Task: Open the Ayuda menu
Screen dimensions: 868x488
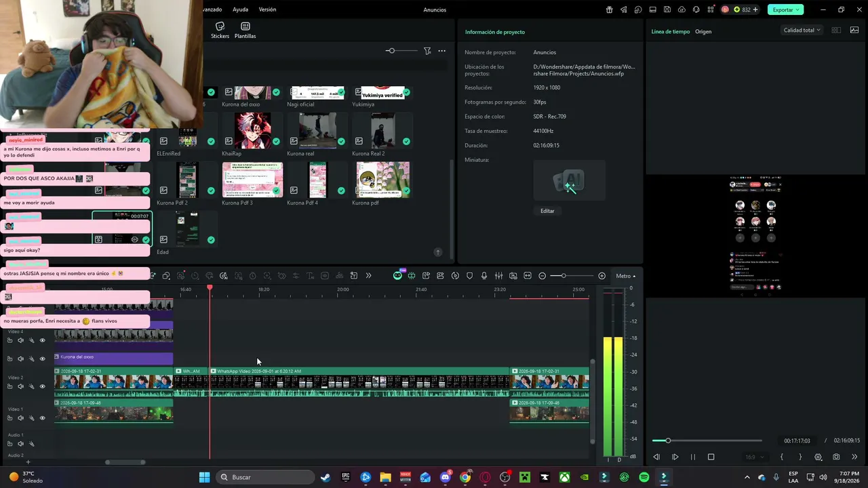Action: (x=240, y=9)
